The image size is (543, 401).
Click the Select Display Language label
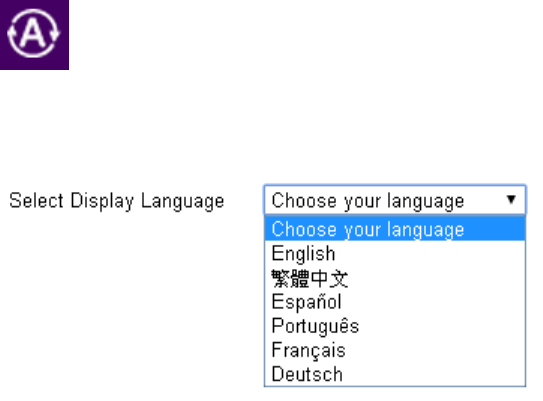117,201
